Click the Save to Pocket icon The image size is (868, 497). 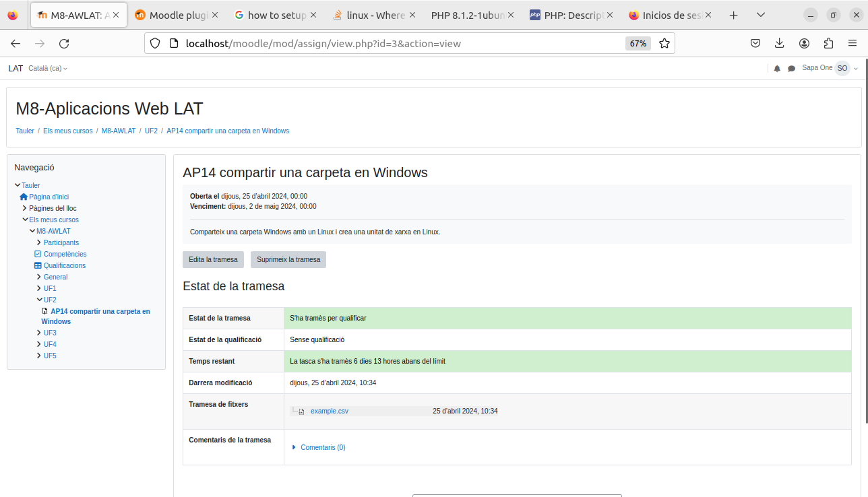pyautogui.click(x=755, y=44)
